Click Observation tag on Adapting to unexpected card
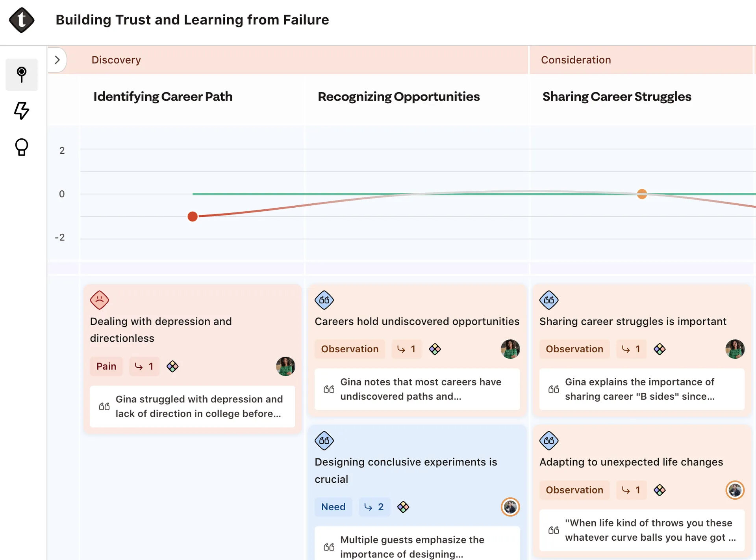 tap(574, 490)
